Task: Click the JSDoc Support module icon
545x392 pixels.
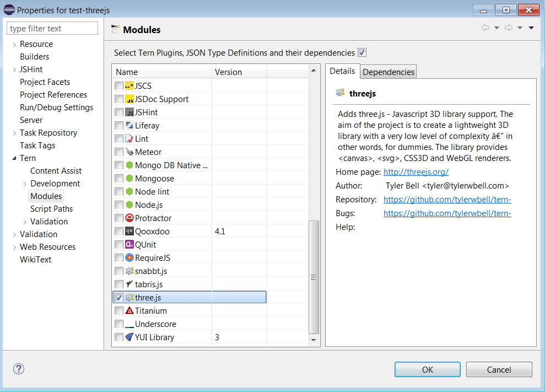Action: pos(129,99)
